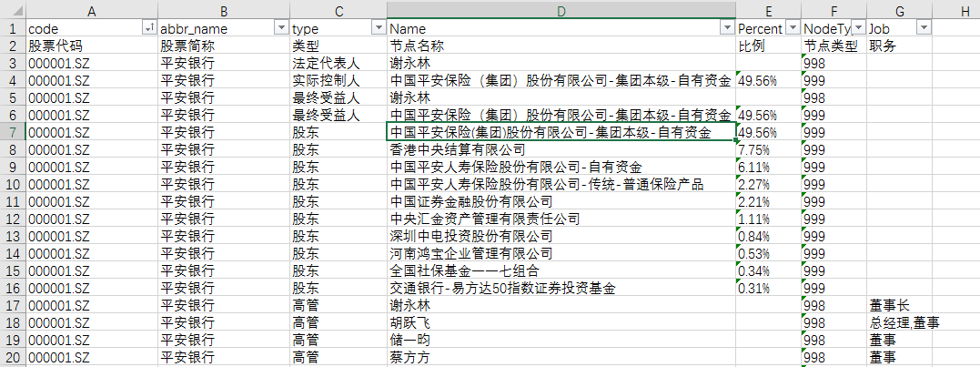Click the 比例 cell
The height and width of the screenshot is (367, 980).
pos(769,46)
